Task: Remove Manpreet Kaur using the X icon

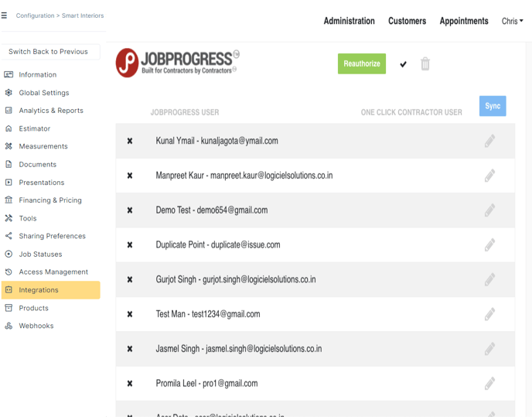Action: click(130, 176)
